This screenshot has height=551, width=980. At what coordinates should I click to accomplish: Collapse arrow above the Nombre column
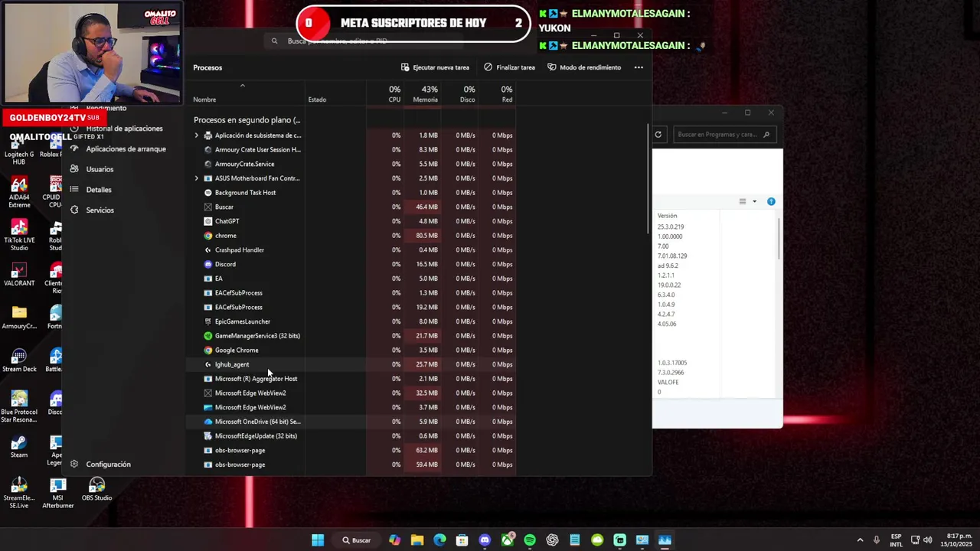coord(243,86)
